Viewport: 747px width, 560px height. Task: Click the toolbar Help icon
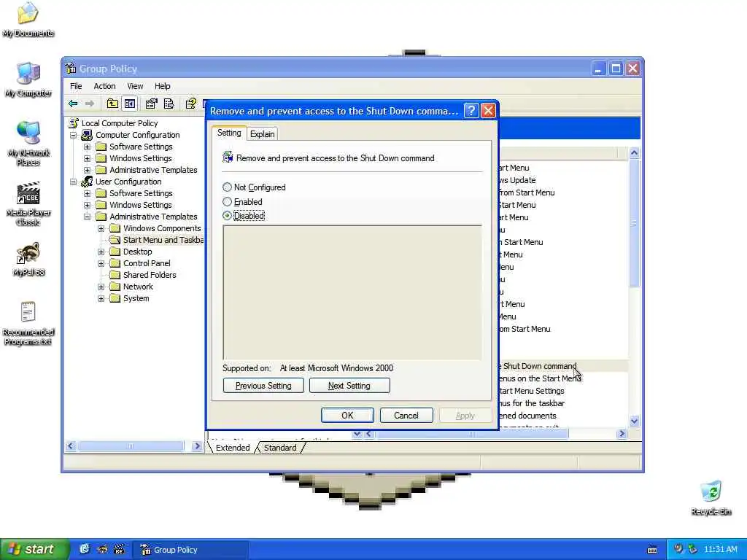click(x=190, y=104)
